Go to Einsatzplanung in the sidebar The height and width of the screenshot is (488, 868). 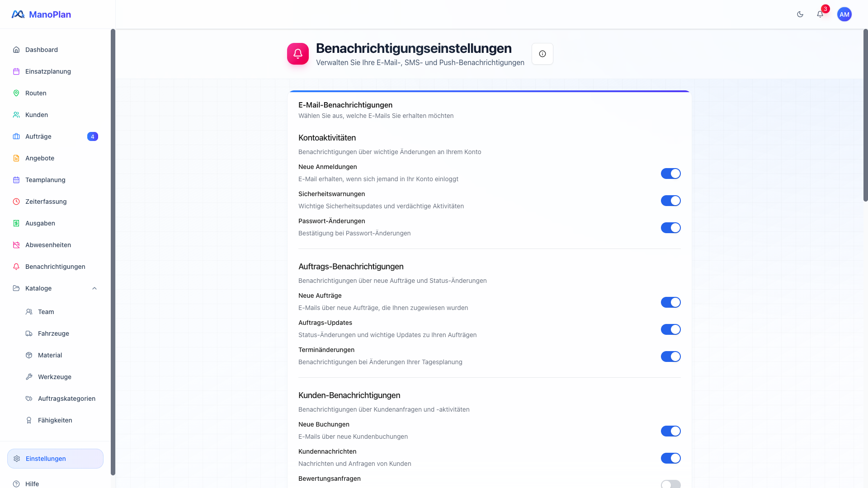click(x=48, y=71)
